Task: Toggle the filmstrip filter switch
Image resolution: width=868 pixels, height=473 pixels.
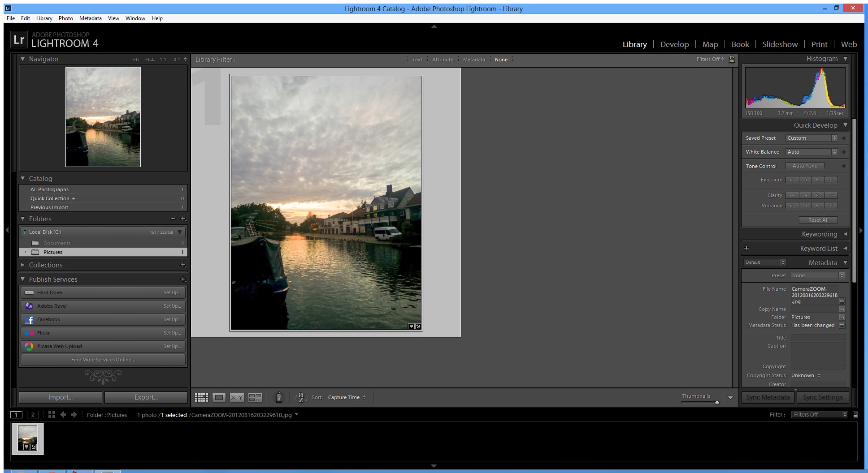Action: pyautogui.click(x=855, y=415)
